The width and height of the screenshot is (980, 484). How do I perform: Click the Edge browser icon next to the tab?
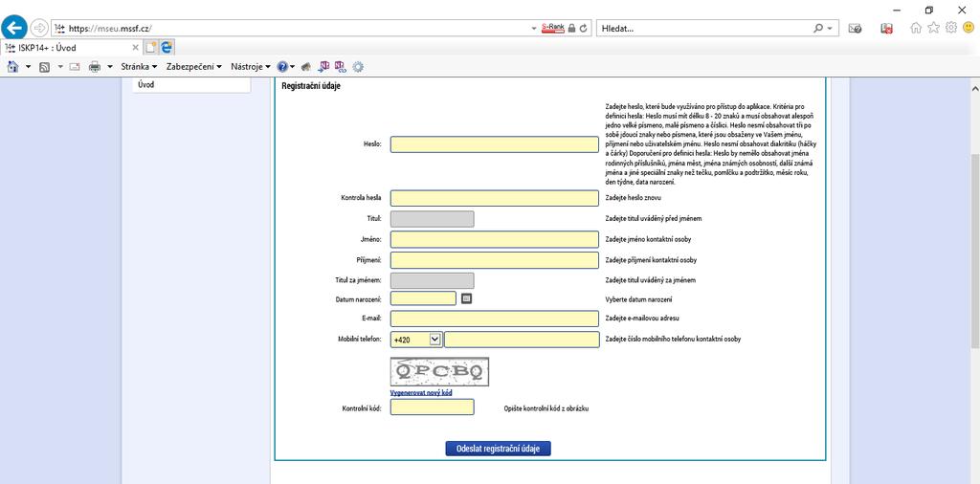click(x=167, y=48)
